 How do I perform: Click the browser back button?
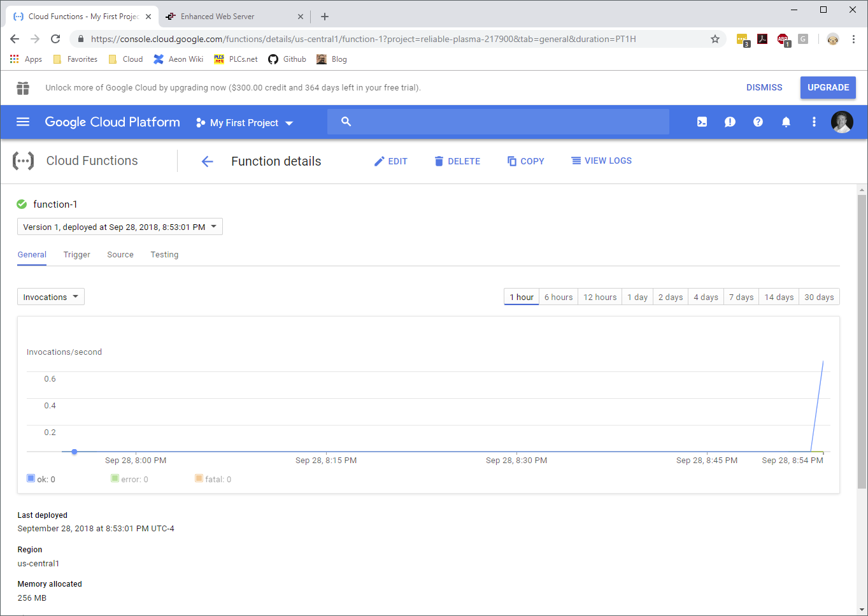pyautogui.click(x=15, y=39)
